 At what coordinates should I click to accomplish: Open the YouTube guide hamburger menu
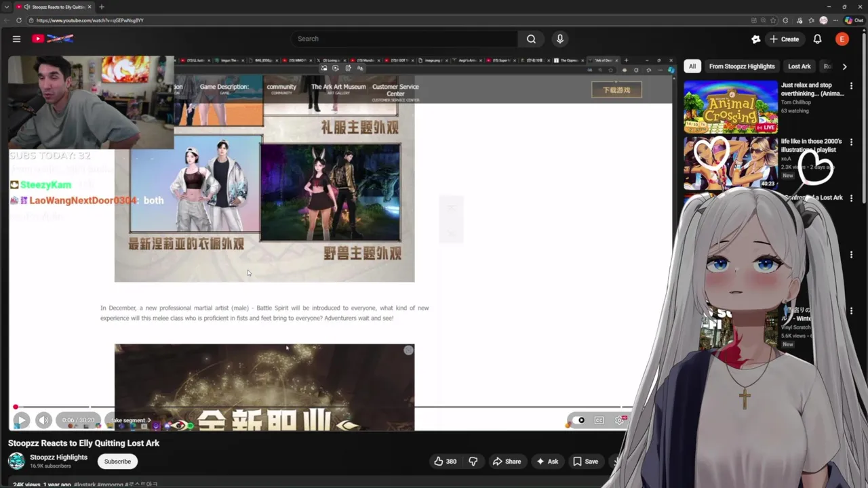click(16, 39)
